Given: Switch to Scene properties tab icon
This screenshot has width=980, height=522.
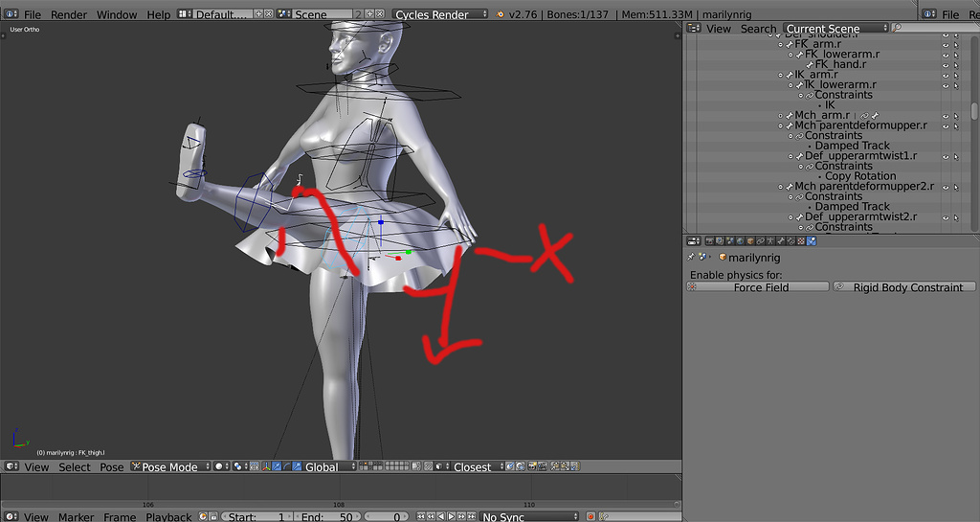Looking at the screenshot, I should click(x=730, y=240).
